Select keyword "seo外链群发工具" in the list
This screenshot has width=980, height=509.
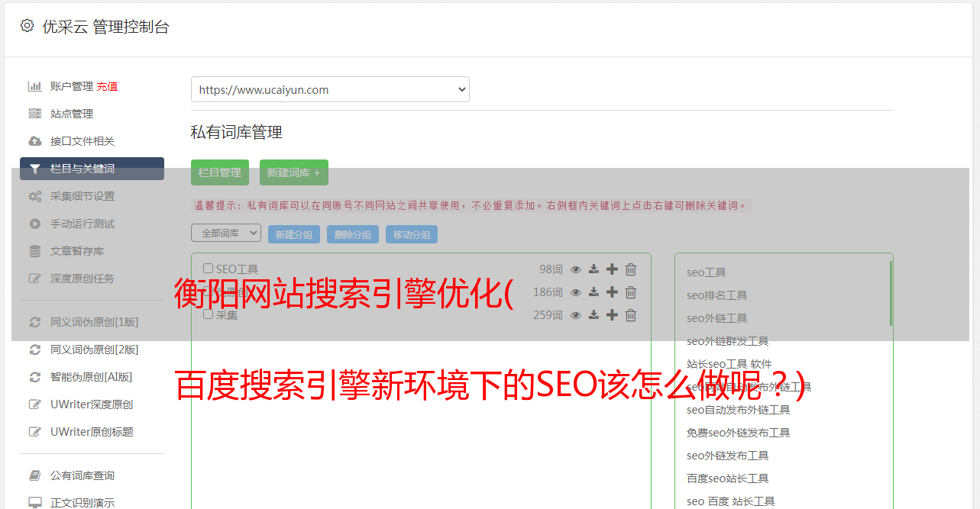(728, 341)
